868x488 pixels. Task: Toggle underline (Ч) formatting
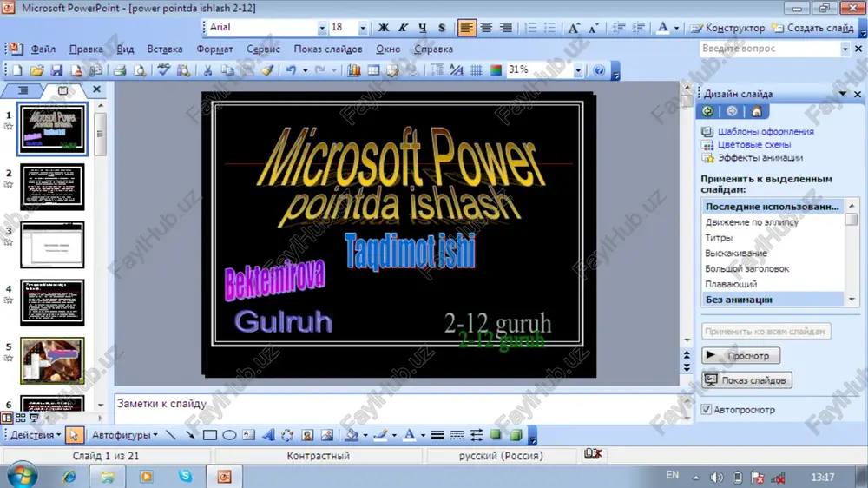pos(423,27)
